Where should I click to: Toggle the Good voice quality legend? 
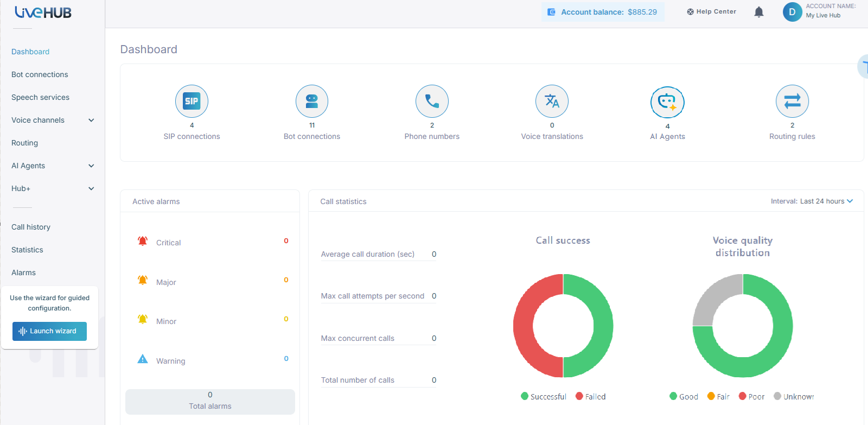(x=684, y=397)
